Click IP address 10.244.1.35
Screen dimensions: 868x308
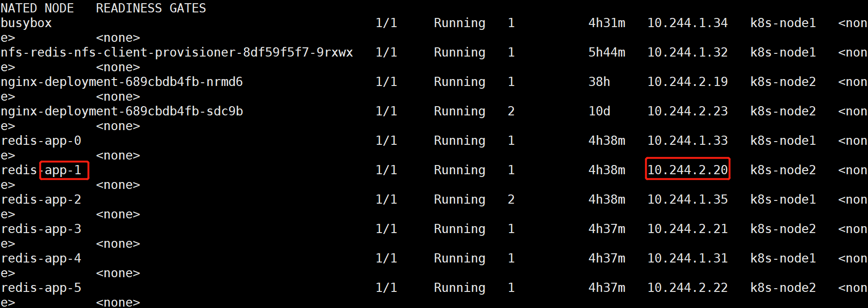tap(688, 200)
